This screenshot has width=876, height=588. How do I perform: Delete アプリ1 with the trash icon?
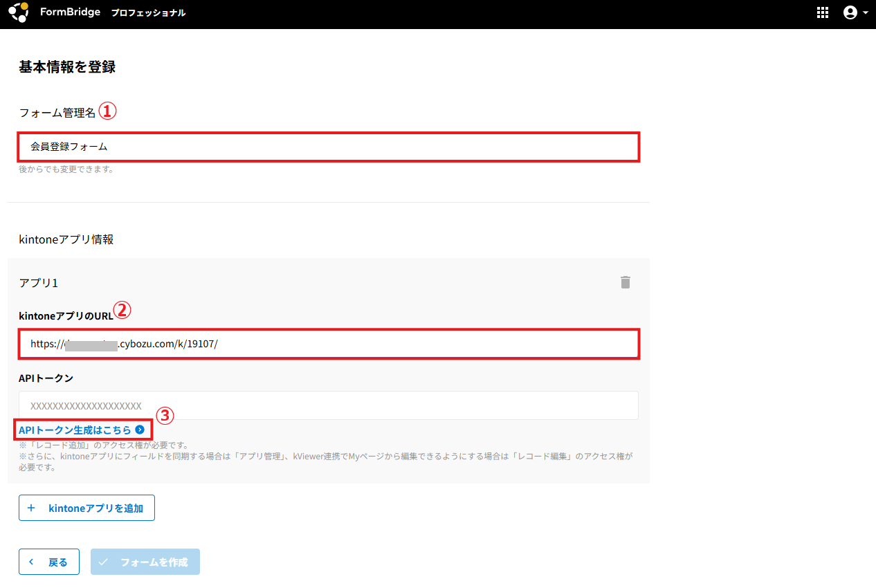(x=626, y=282)
